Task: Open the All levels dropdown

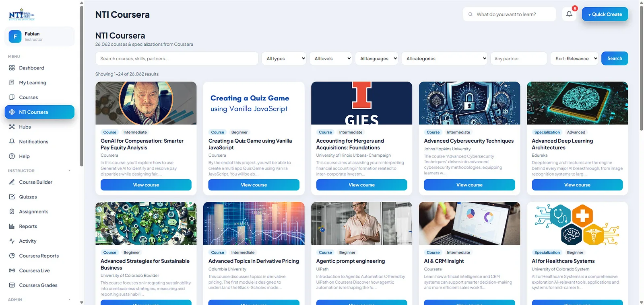Action: click(x=331, y=58)
